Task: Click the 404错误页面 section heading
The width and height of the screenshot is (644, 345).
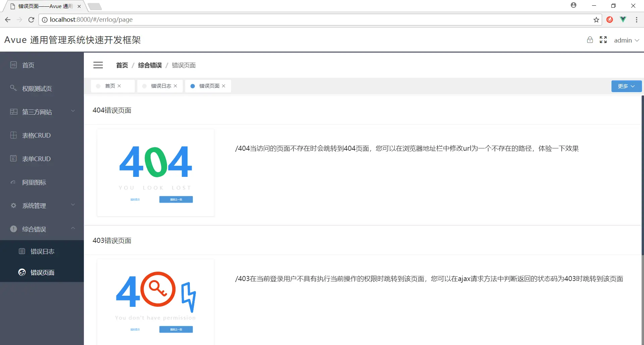Action: [x=112, y=110]
